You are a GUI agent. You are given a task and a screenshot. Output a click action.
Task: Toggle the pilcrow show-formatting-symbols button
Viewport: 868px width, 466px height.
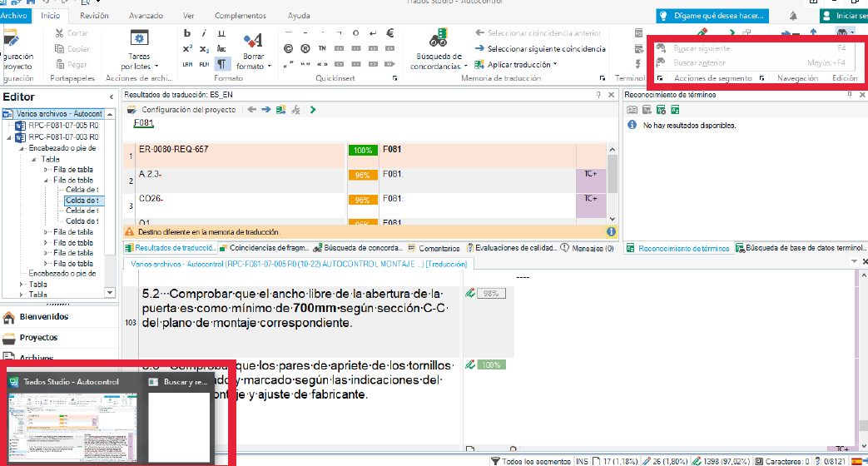(221, 64)
